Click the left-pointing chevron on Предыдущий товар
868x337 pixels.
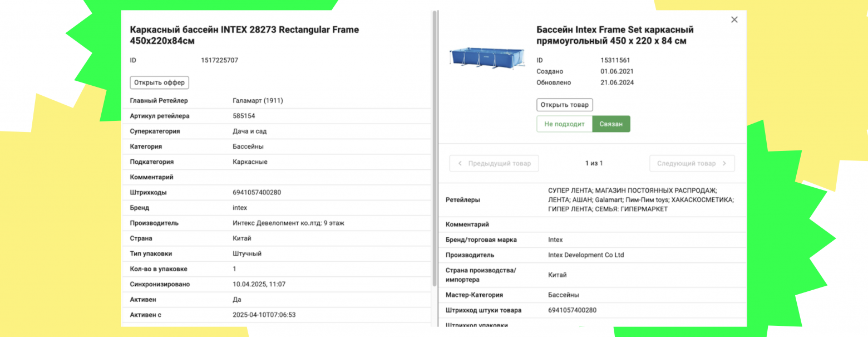(x=460, y=163)
